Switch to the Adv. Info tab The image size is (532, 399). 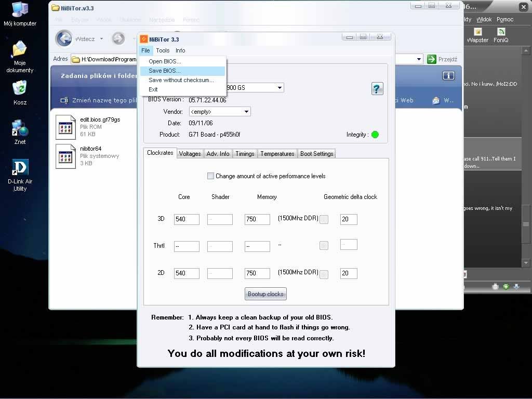coord(218,154)
